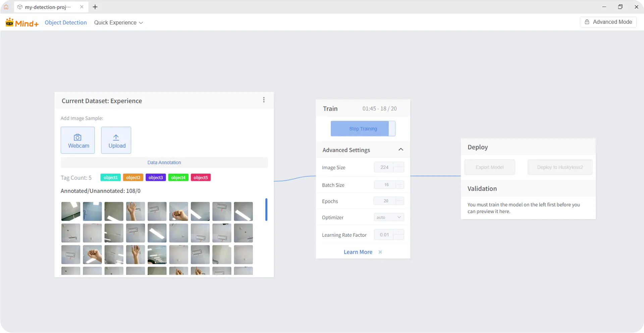The image size is (644, 333).
Task: Open the Data Annotation link
Action: (164, 162)
